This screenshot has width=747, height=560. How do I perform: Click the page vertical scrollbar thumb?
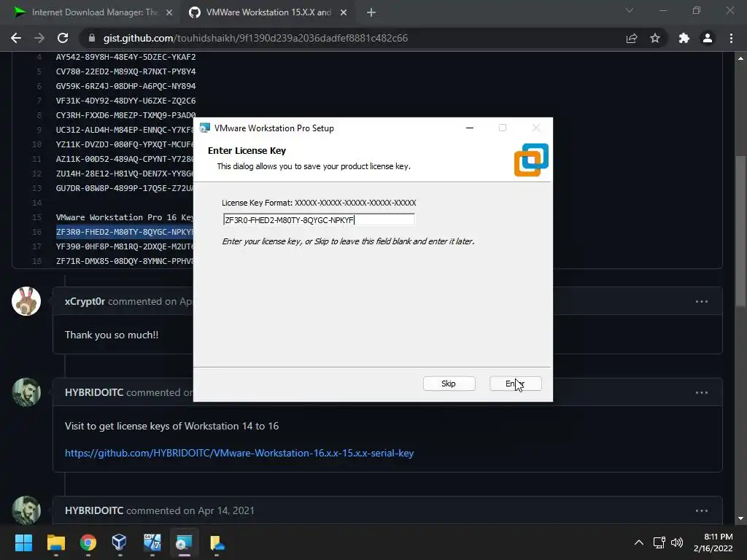[740, 231]
